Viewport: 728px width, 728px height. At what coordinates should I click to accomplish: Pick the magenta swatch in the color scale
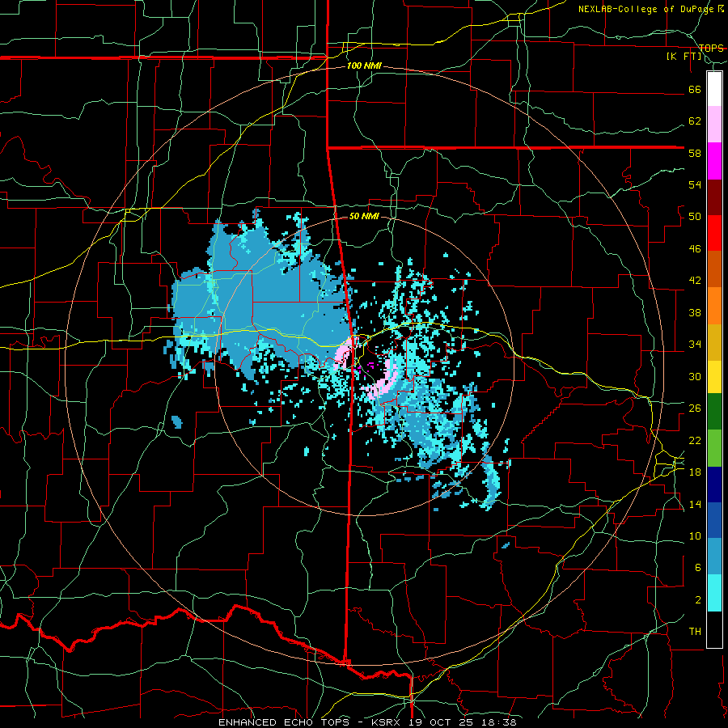(714, 161)
